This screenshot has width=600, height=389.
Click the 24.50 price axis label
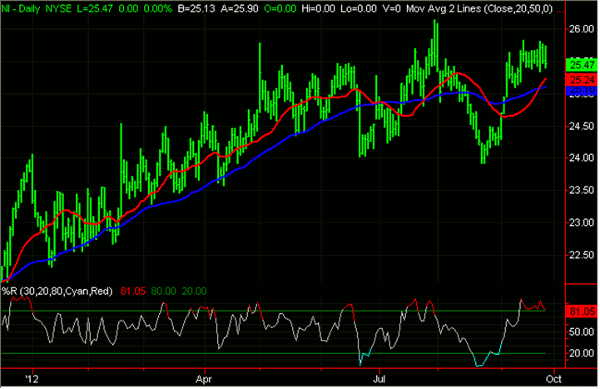click(581, 126)
